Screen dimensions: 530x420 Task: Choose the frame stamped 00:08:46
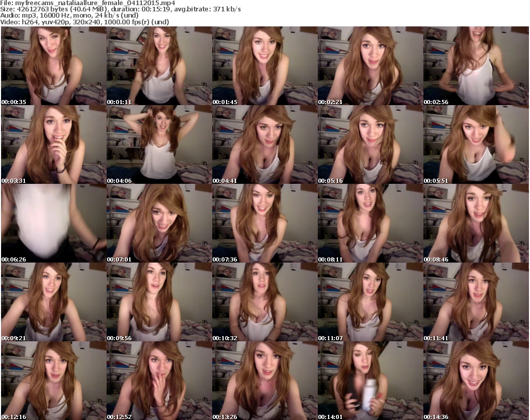click(x=476, y=223)
